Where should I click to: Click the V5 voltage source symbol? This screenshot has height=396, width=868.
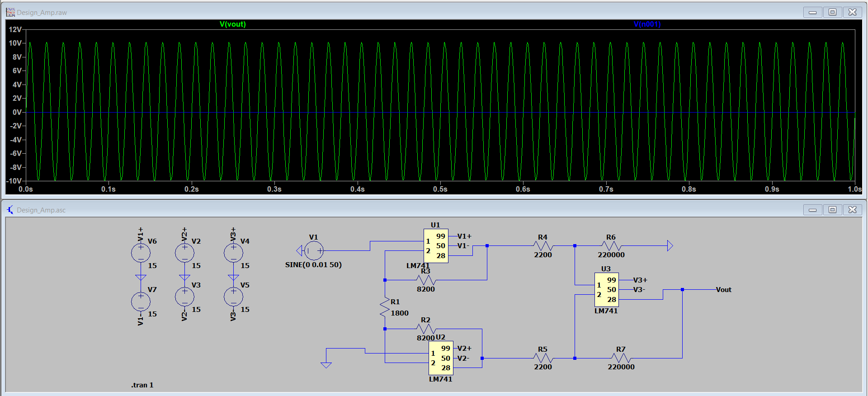point(233,297)
